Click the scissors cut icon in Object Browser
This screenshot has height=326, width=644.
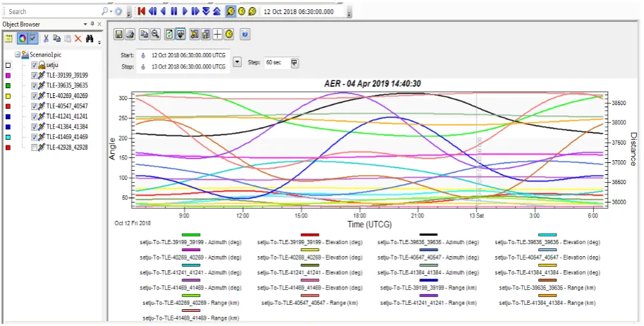click(46, 39)
